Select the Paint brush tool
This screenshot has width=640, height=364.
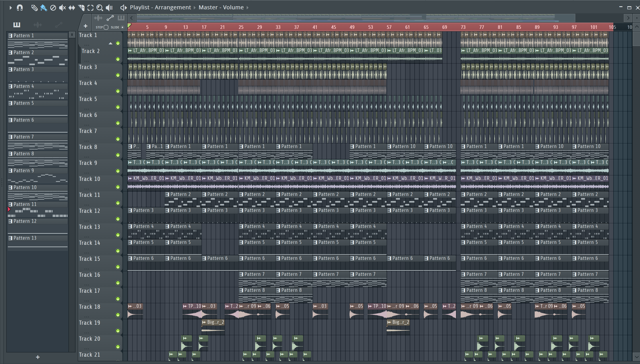pos(44,8)
